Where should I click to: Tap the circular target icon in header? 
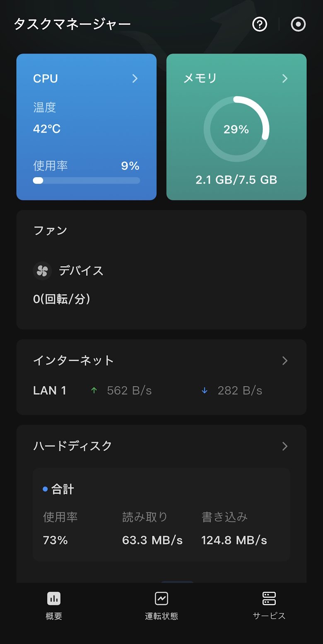pos(298,24)
